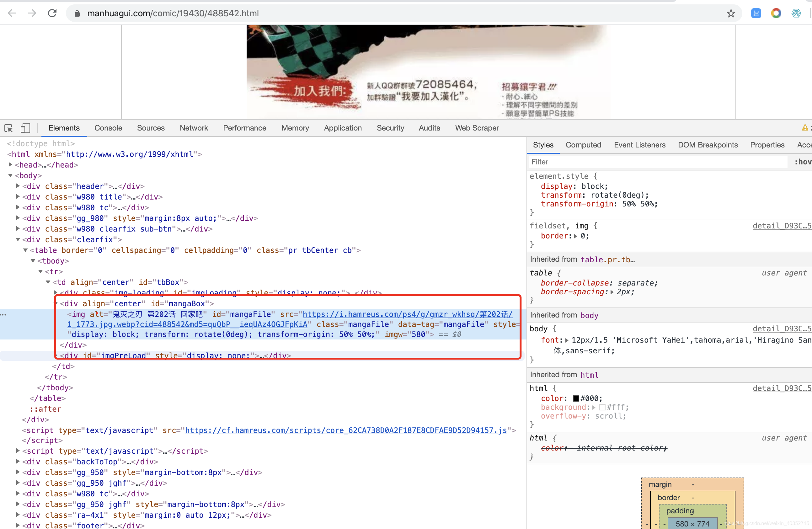Expand the div class header node
This screenshot has height=529, width=812.
[x=18, y=186]
